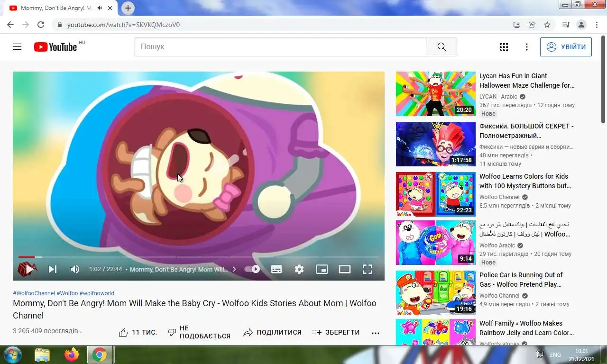Go to YouTube home via logo
The width and height of the screenshot is (607, 364).
[55, 47]
